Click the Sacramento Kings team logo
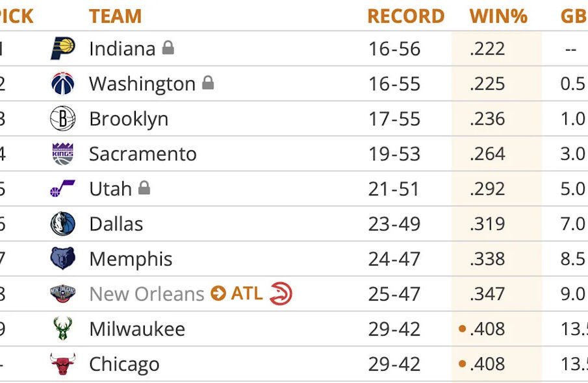This screenshot has width=588, height=383. point(63,154)
